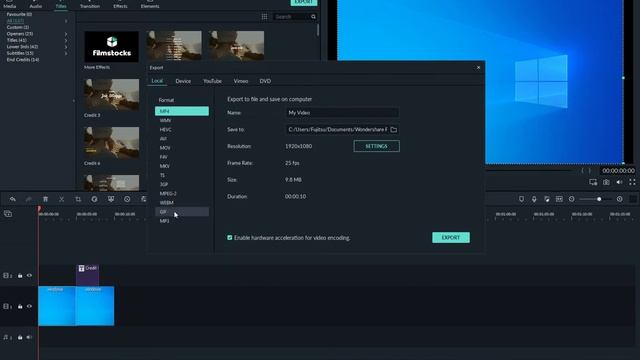
Task: Switch to the DVD export tab
Action: point(265,81)
